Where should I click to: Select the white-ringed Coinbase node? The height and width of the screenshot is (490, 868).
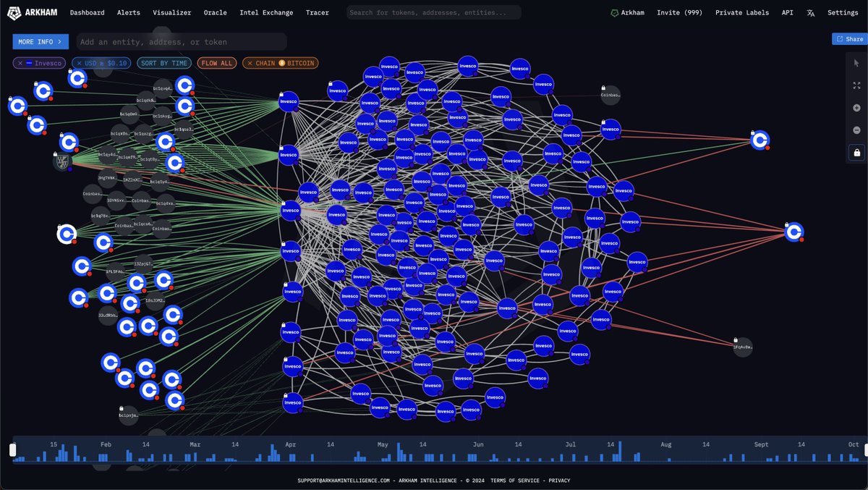(x=67, y=234)
